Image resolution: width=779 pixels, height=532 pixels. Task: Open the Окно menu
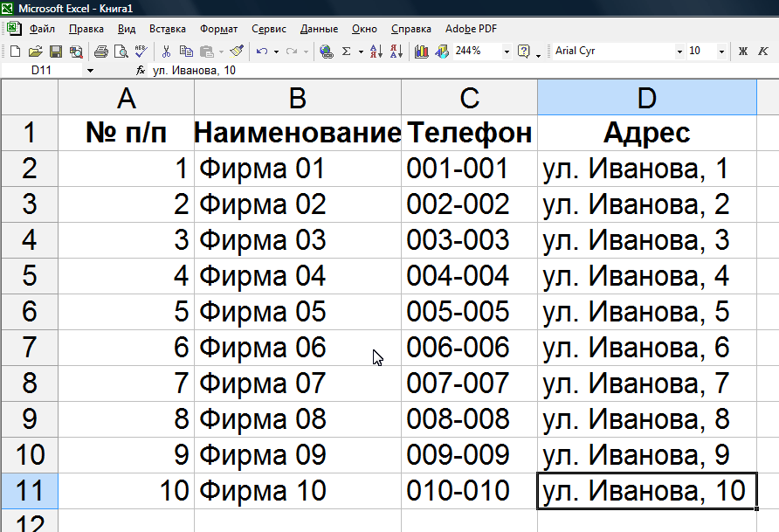coord(364,29)
